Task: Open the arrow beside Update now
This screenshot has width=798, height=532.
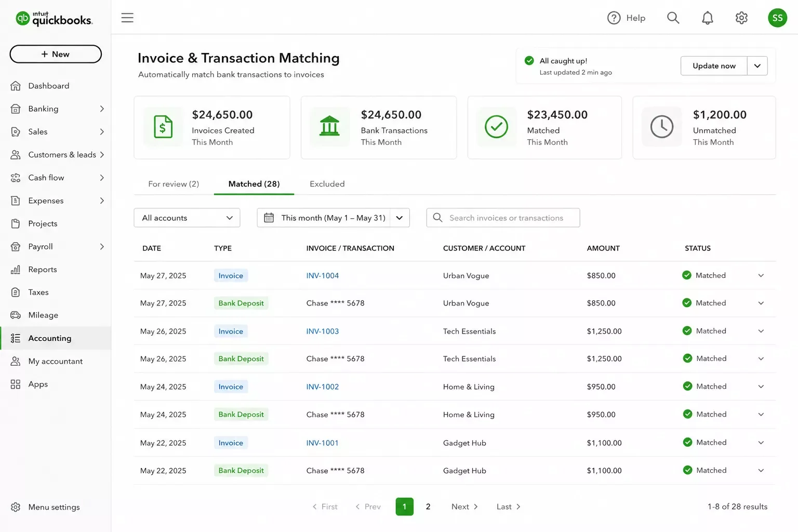Action: 757,66
